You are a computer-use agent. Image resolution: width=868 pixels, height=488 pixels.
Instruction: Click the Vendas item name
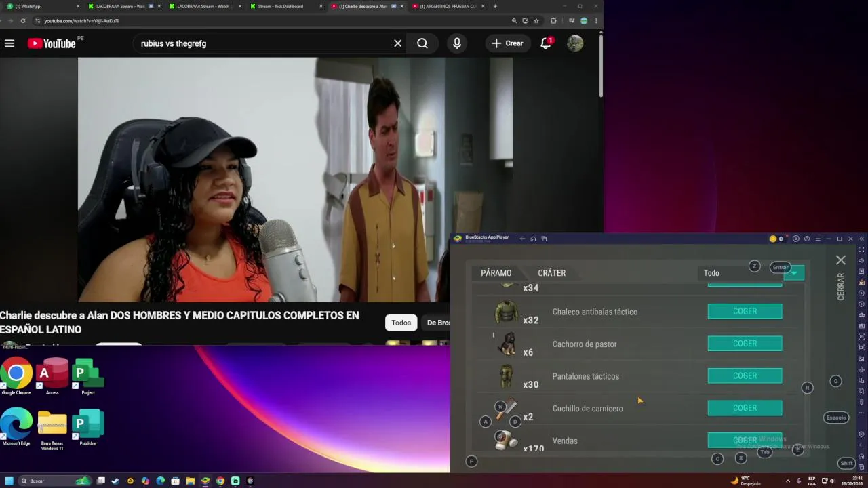tap(565, 441)
